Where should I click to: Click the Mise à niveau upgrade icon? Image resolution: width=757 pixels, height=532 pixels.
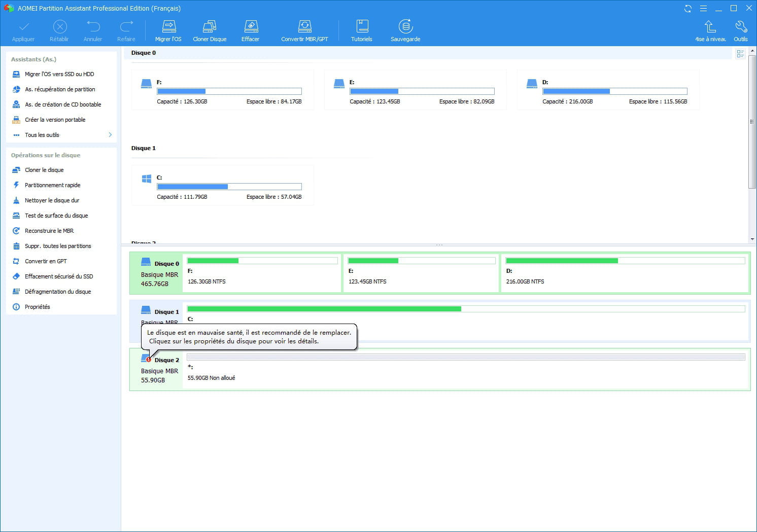coord(710,31)
